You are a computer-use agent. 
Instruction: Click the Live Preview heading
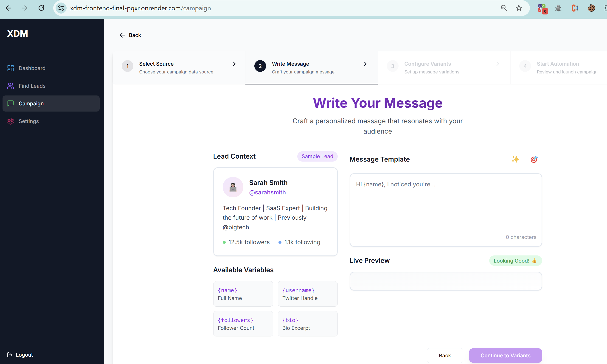point(369,260)
